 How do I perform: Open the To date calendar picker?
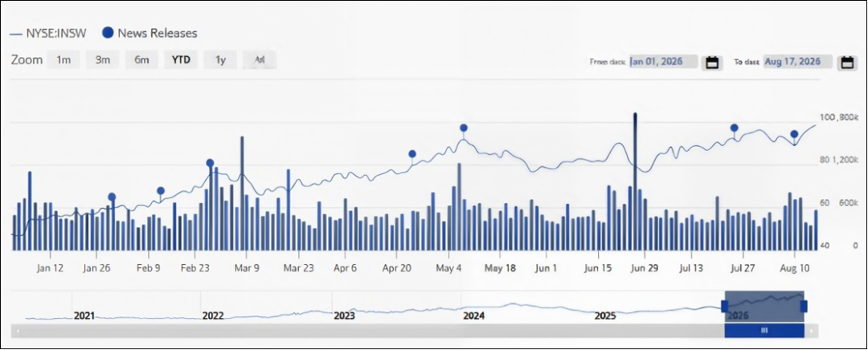(x=846, y=63)
